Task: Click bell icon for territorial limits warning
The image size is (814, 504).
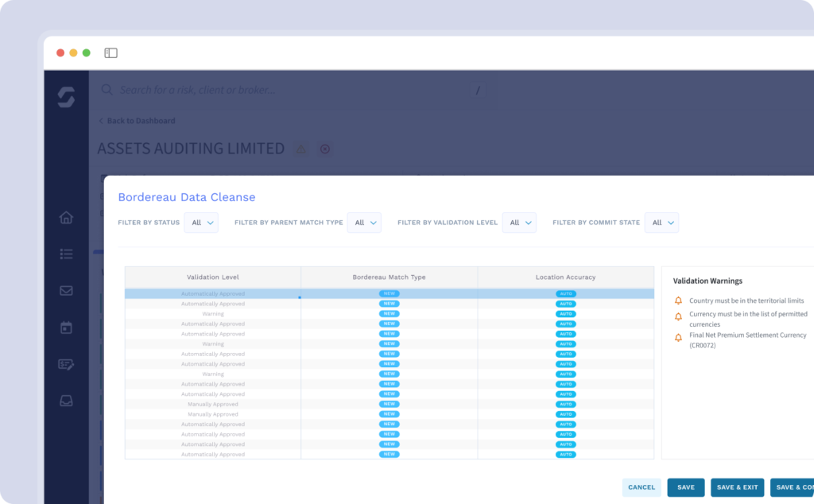Action: (x=678, y=300)
